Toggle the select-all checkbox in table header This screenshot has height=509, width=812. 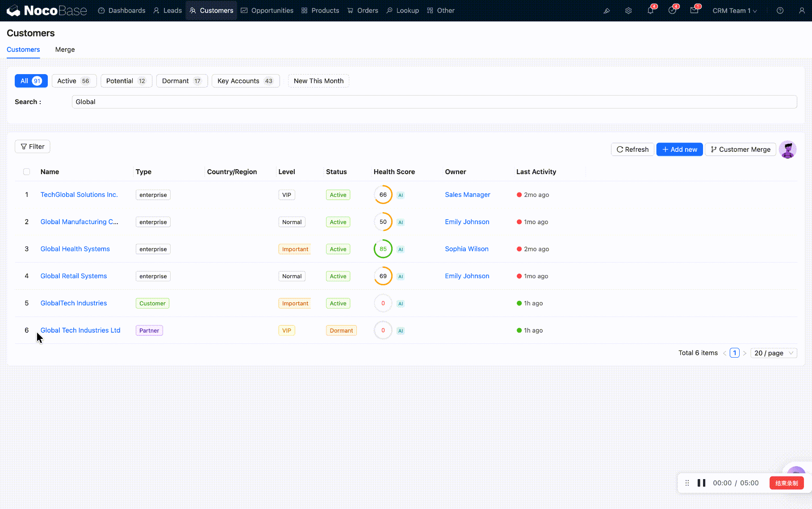coord(27,172)
